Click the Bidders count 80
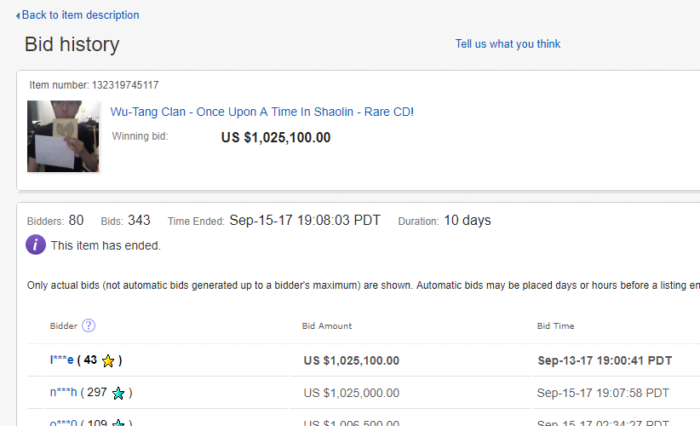Viewport: 700px width, 426px height. (x=76, y=221)
